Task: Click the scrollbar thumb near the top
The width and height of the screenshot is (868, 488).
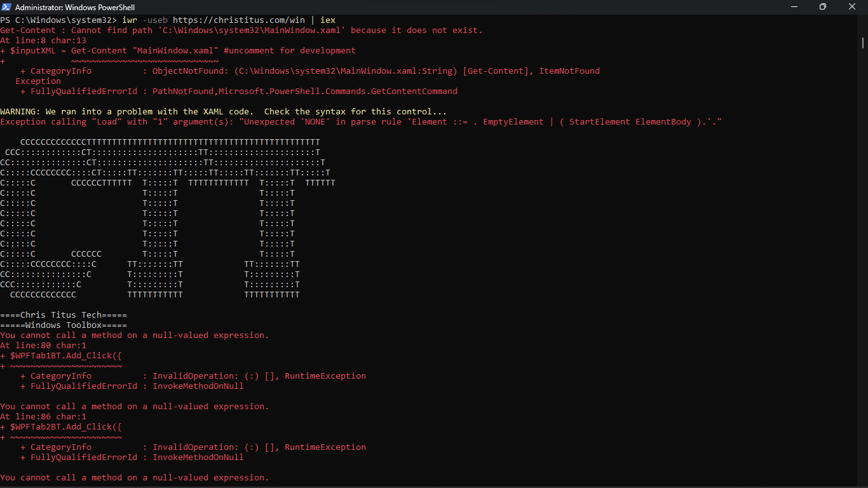Action: 863,43
